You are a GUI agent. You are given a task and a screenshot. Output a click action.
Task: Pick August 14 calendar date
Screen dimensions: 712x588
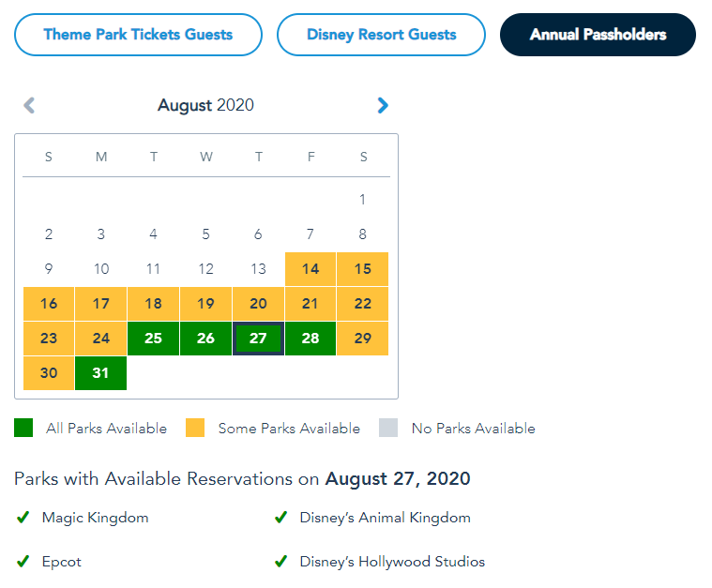tap(311, 269)
